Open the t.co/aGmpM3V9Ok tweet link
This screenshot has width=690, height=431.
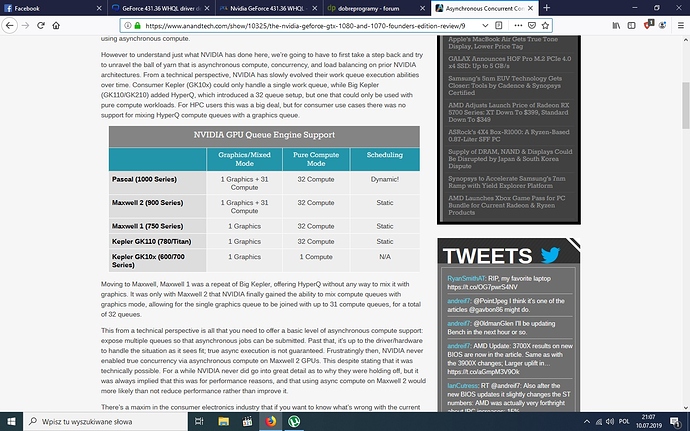[483, 372]
